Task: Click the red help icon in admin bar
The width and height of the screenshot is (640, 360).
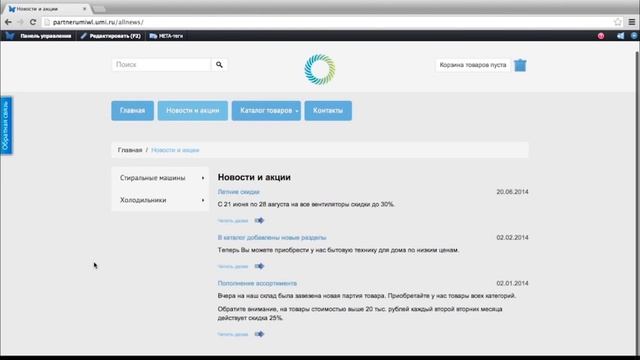Action: [x=601, y=36]
